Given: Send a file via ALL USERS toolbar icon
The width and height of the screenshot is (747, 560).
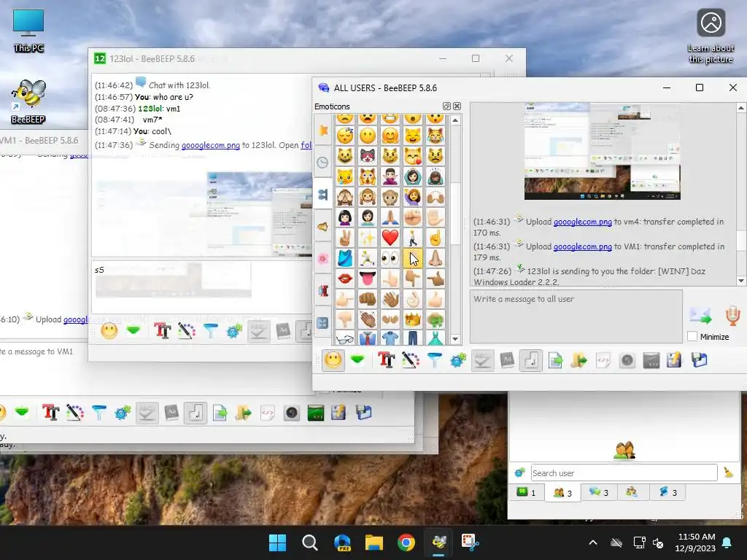Looking at the screenshot, I should (555, 360).
